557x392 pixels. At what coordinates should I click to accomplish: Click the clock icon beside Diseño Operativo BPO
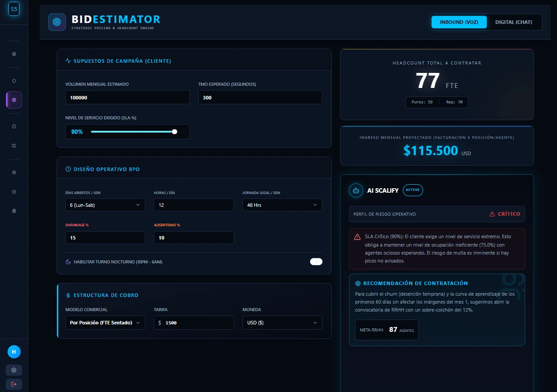[x=68, y=169]
